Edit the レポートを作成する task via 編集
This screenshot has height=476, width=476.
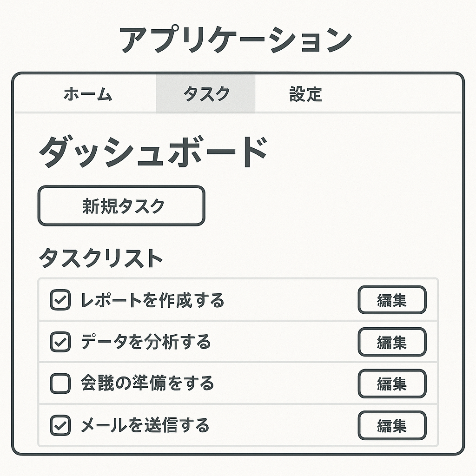click(392, 300)
